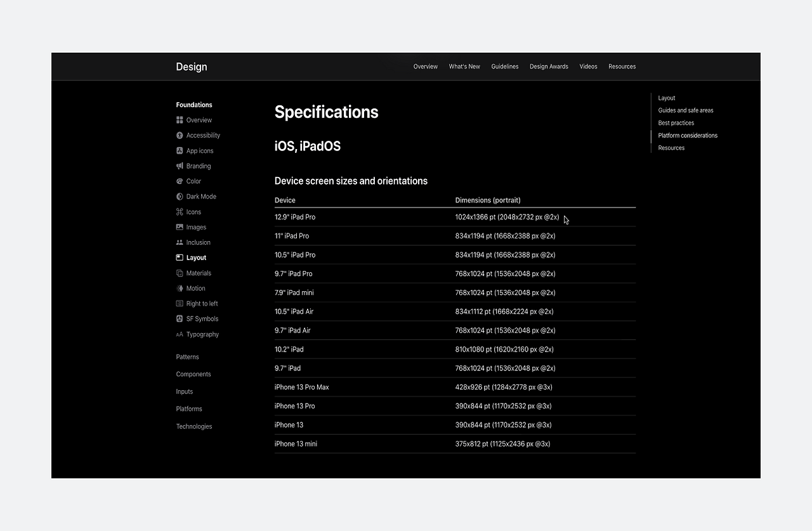Select the 11" iPad Pro device cell
Viewport: 812px width, 531px height.
tap(292, 236)
